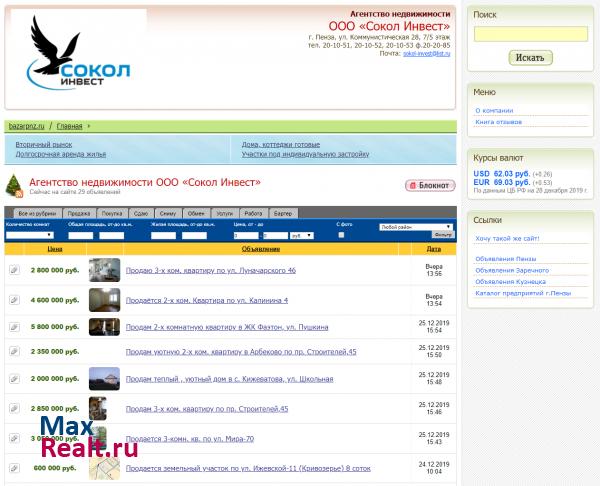The width and height of the screenshot is (600, 486).
Task: Add the 2 800 000 руб. listing to notepad
Action: click(x=14, y=269)
